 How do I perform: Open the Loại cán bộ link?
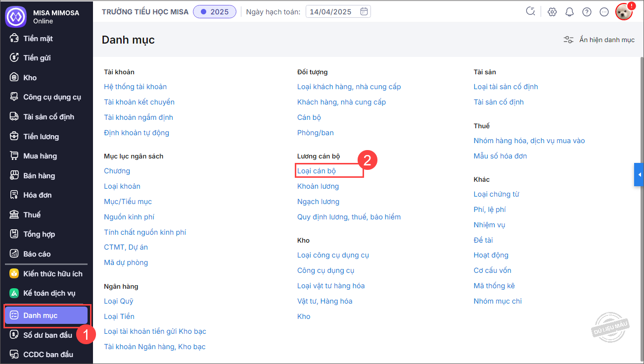(317, 171)
